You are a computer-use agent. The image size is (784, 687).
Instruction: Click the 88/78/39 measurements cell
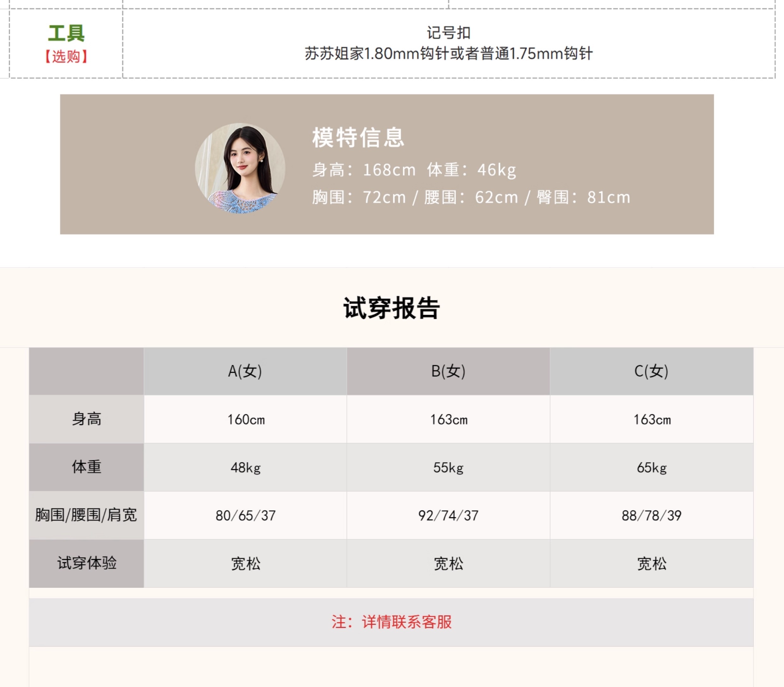[651, 516]
